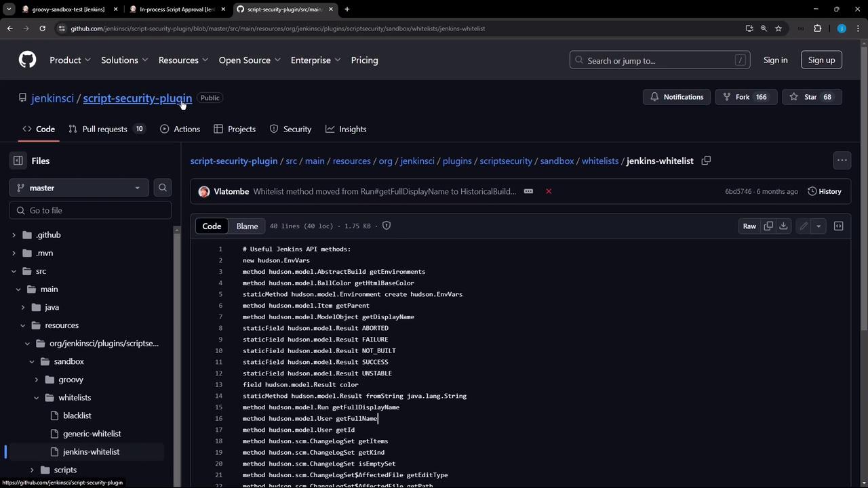Viewport: 868px width, 488px height.
Task: Open the three-dot more options menu
Action: [842, 161]
